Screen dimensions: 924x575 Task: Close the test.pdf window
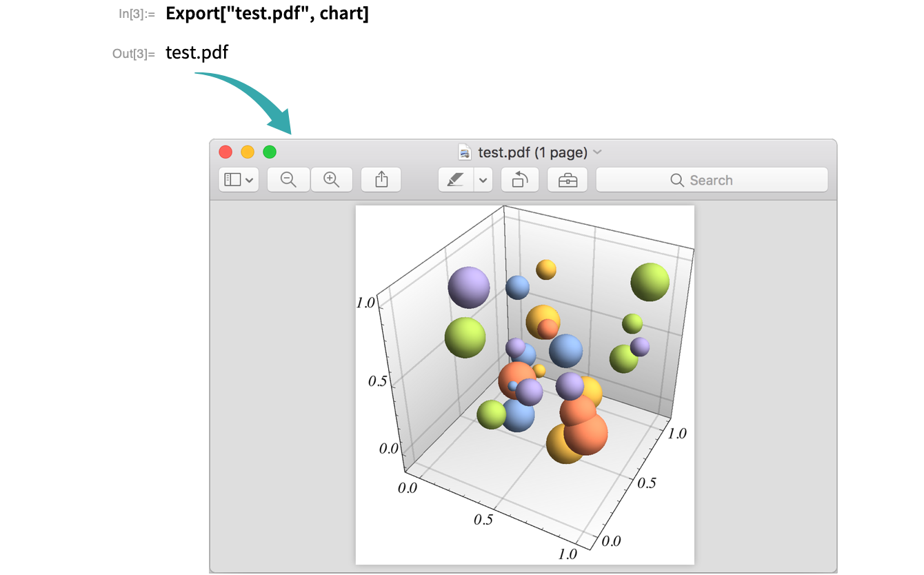(x=225, y=152)
